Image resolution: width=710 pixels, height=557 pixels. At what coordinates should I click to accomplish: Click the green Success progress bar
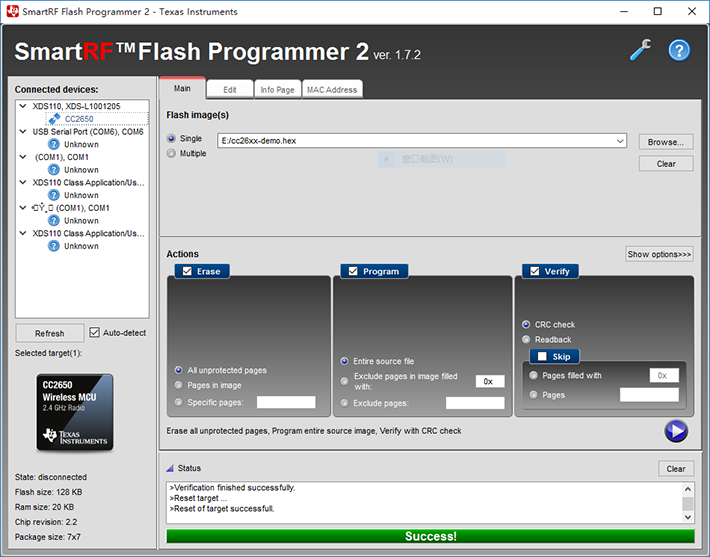tap(430, 536)
